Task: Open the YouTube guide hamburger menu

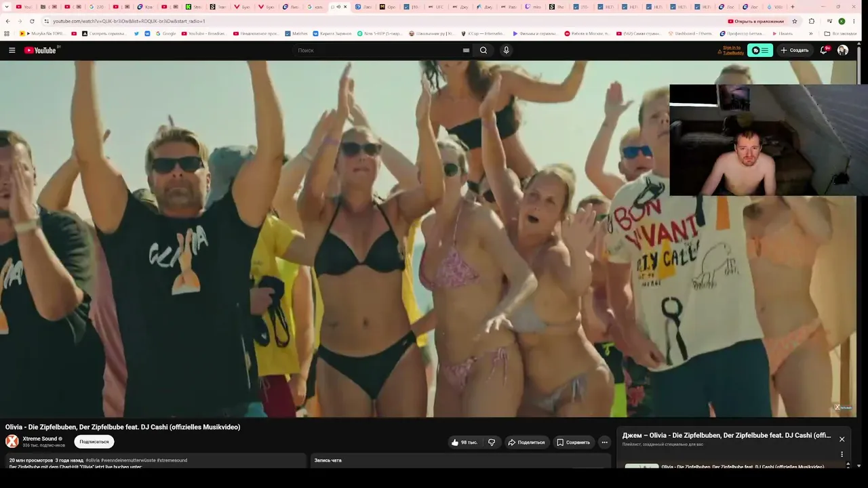Action: point(12,50)
